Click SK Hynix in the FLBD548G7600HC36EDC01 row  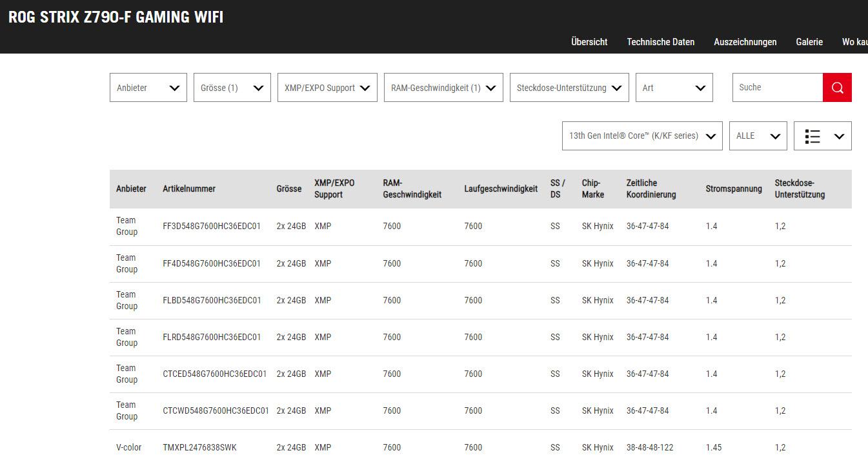pos(598,301)
